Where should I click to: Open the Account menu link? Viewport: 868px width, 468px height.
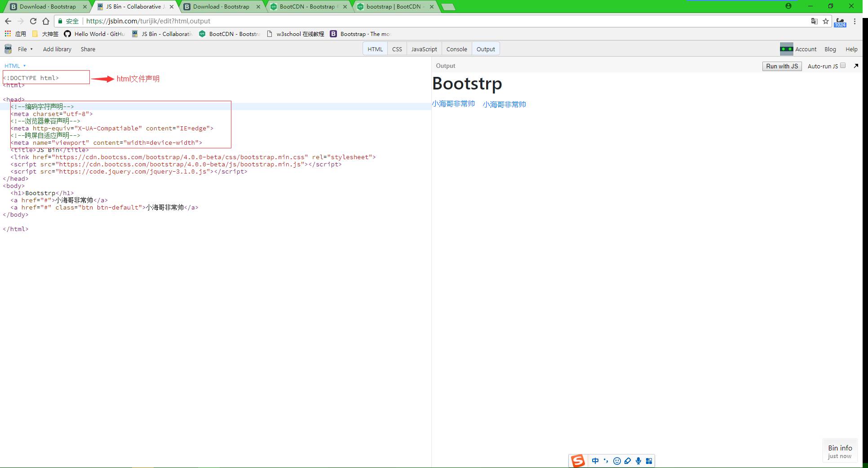[x=806, y=49]
